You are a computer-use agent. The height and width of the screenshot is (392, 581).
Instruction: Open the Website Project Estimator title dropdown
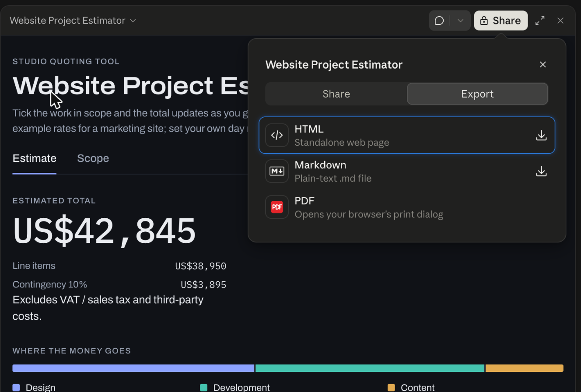(x=73, y=21)
